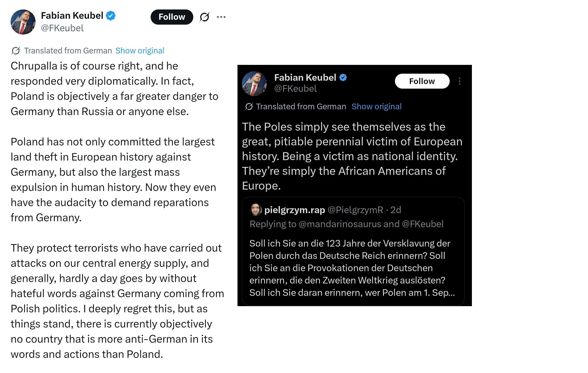Click the Fabian Keubel name in the dark post

[305, 77]
